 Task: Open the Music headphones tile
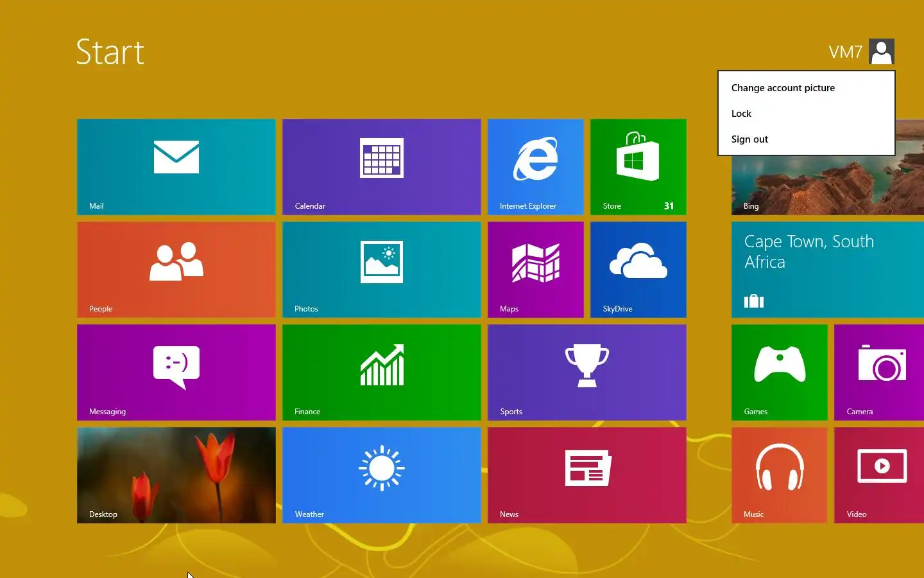pyautogui.click(x=780, y=475)
